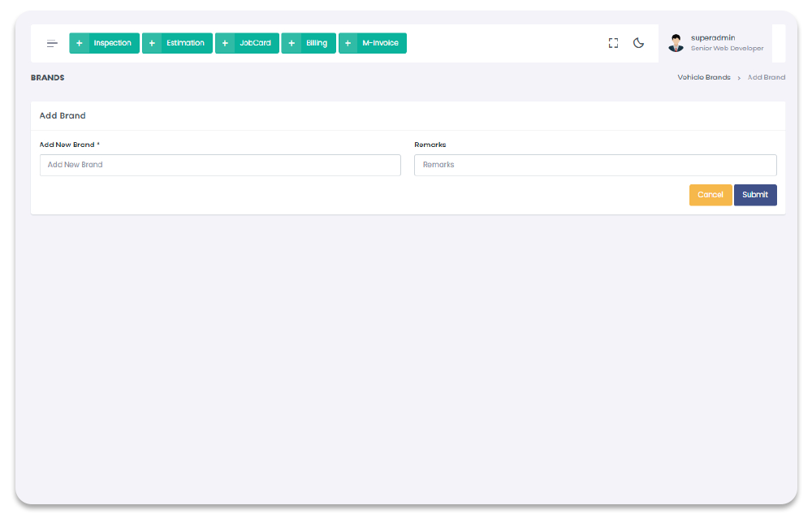
Task: Click the plus icon beside JobCard
Action: [225, 44]
